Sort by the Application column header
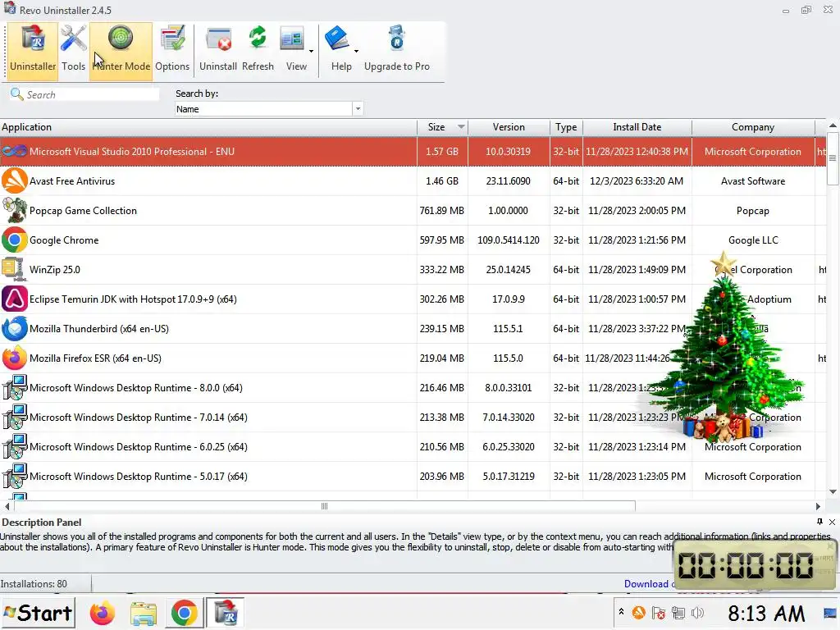Viewport: 840px width, 630px height. click(x=208, y=127)
